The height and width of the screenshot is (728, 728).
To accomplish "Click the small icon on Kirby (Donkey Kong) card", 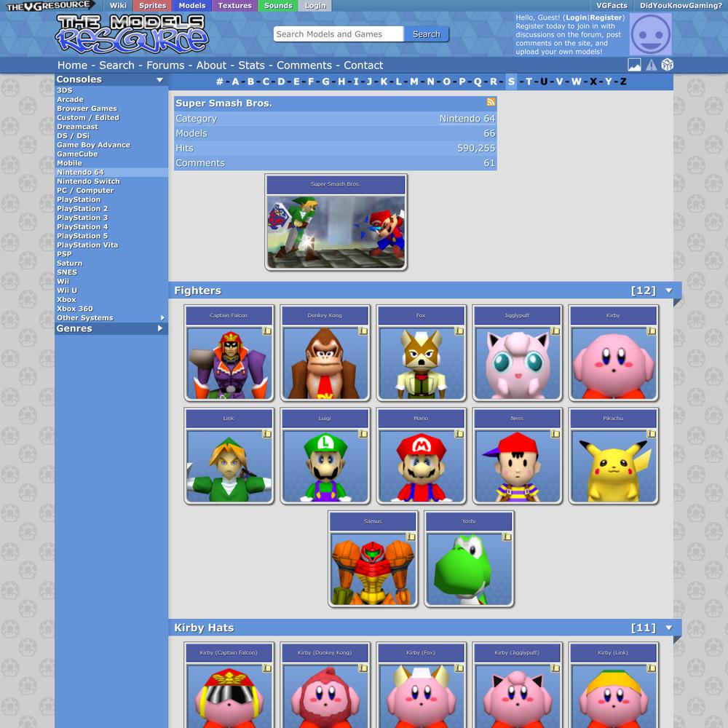I will coord(363,668).
